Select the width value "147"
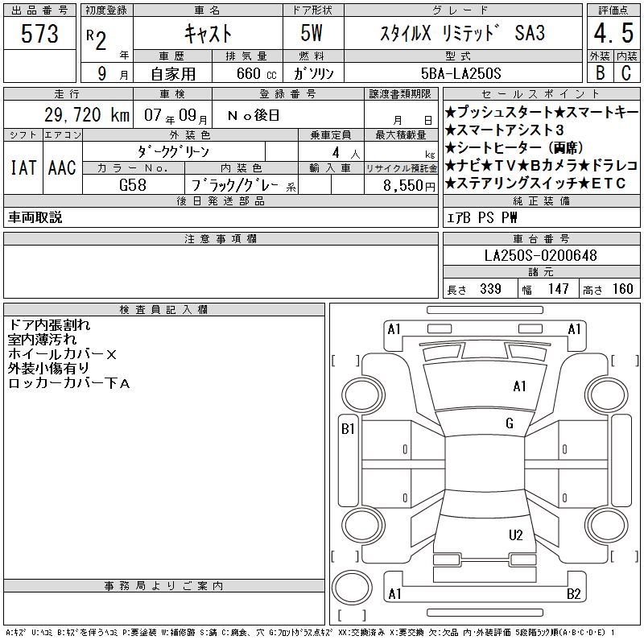 coord(558,289)
